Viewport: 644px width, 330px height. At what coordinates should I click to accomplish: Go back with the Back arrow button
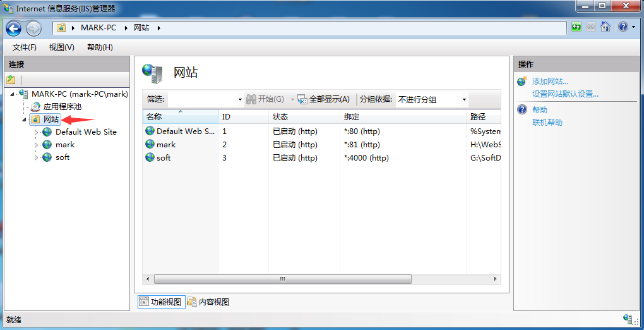tap(13, 28)
